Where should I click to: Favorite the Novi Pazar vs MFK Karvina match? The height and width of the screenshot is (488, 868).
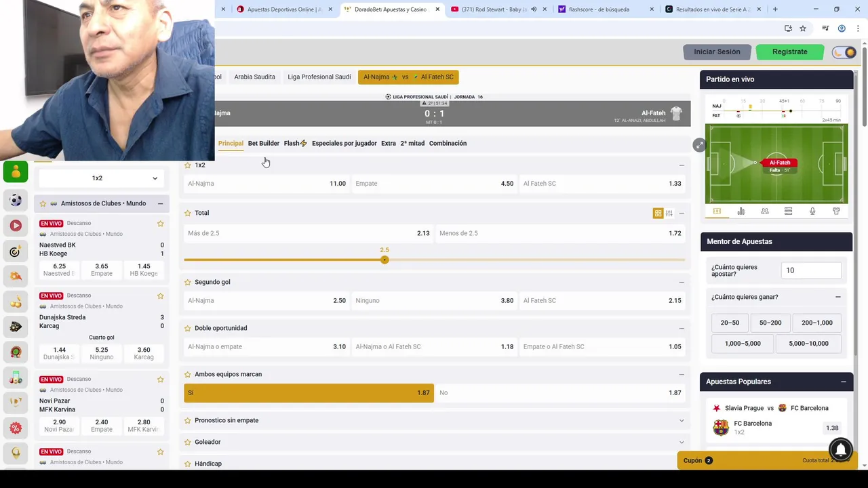tap(161, 380)
